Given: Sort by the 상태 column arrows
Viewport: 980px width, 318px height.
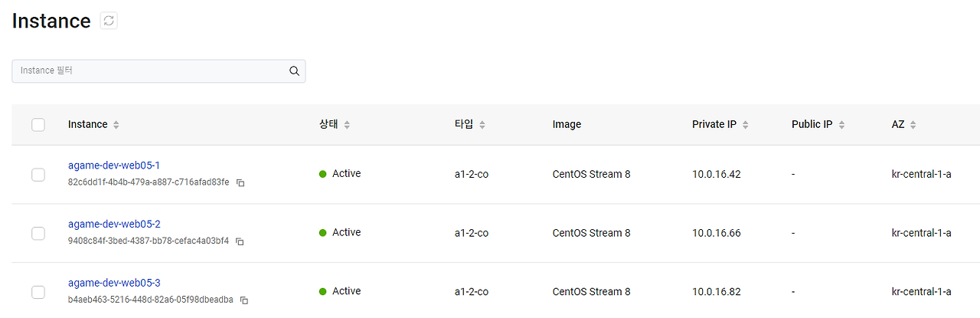Looking at the screenshot, I should pyautogui.click(x=347, y=125).
